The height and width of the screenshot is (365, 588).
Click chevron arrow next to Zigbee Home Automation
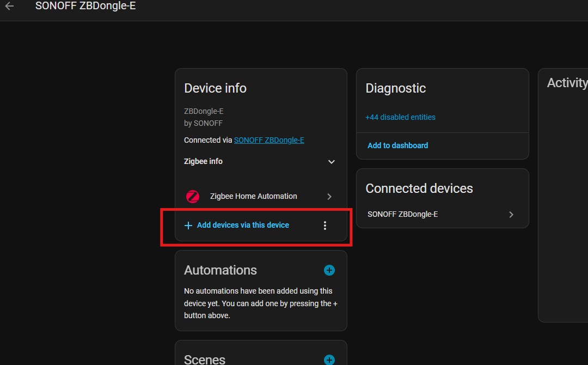coord(329,197)
